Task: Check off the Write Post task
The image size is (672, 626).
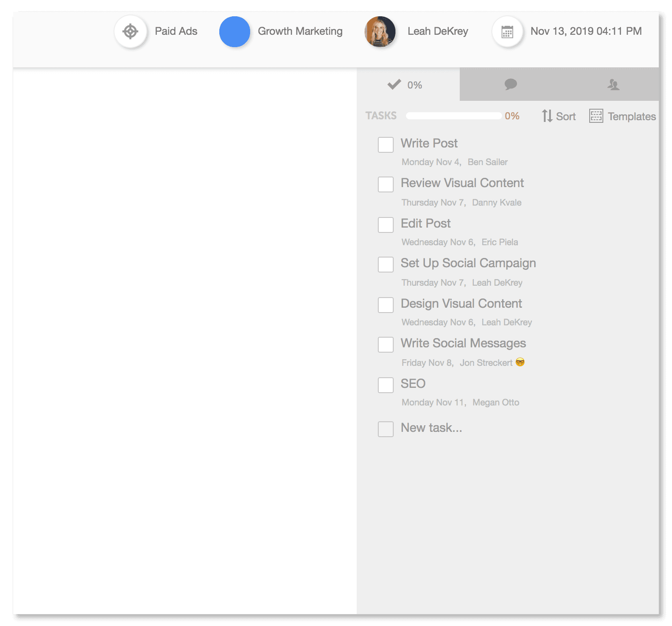Action: tap(386, 145)
